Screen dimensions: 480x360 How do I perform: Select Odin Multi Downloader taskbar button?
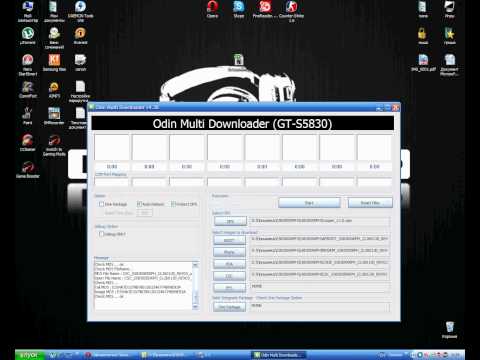pyautogui.click(x=278, y=355)
